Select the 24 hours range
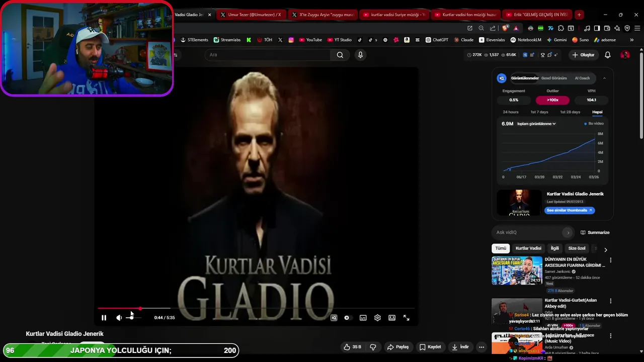The height and width of the screenshot is (362, 644). 511,112
